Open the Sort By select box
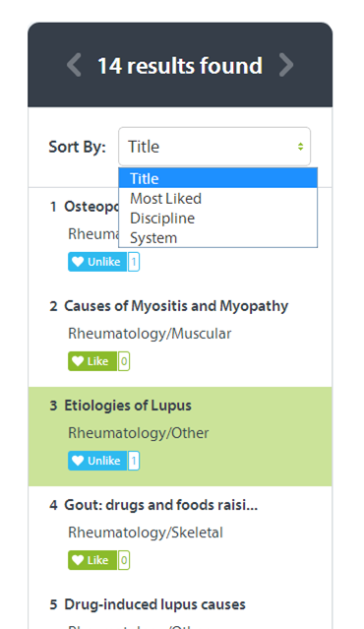The image size is (364, 629). click(x=214, y=147)
